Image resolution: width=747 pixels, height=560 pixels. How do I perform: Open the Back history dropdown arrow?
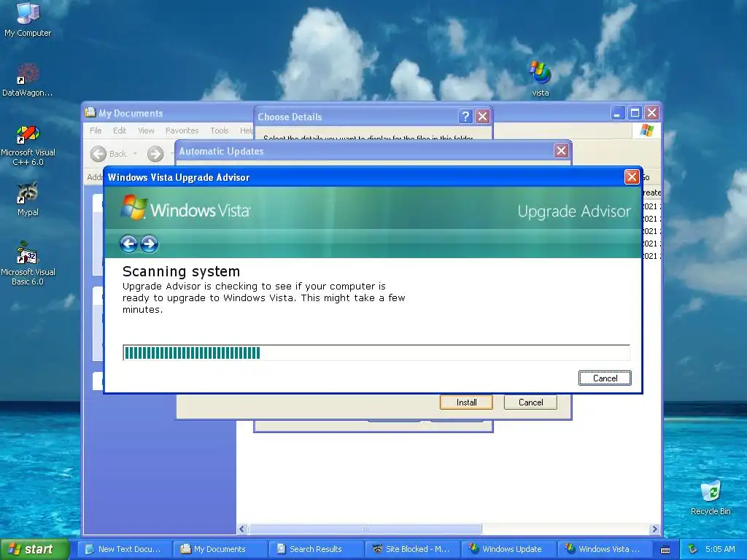click(x=135, y=154)
